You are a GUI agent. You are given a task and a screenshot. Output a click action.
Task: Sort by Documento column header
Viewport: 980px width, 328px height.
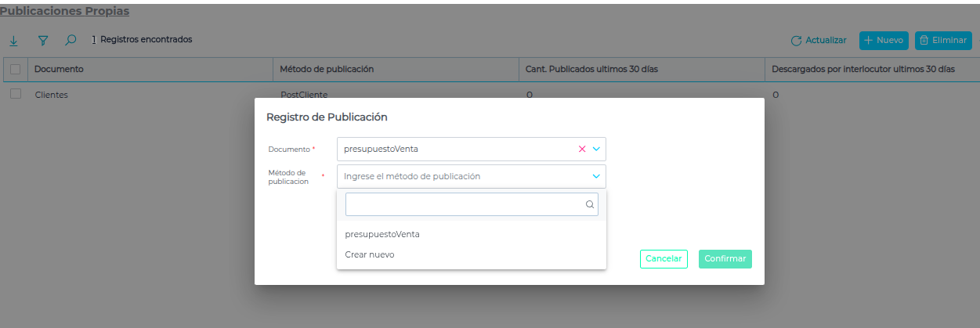coord(60,69)
